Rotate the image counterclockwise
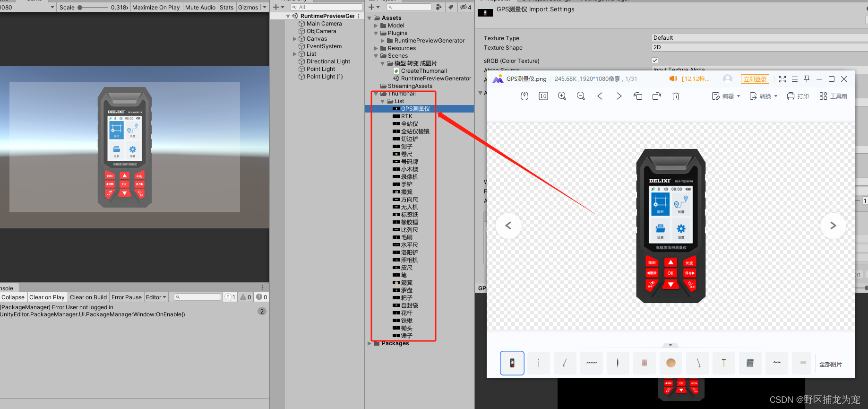This screenshot has width=868, height=409. pyautogui.click(x=638, y=96)
